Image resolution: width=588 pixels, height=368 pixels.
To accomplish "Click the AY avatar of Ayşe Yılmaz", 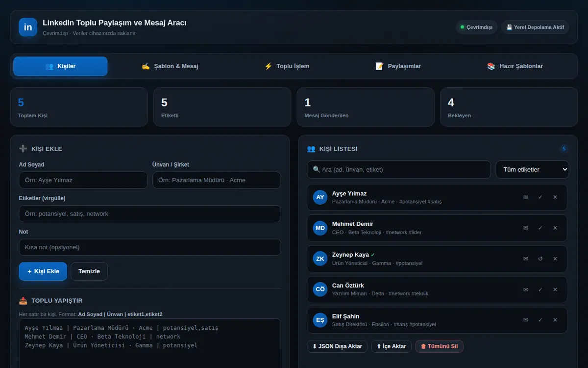I will point(320,197).
